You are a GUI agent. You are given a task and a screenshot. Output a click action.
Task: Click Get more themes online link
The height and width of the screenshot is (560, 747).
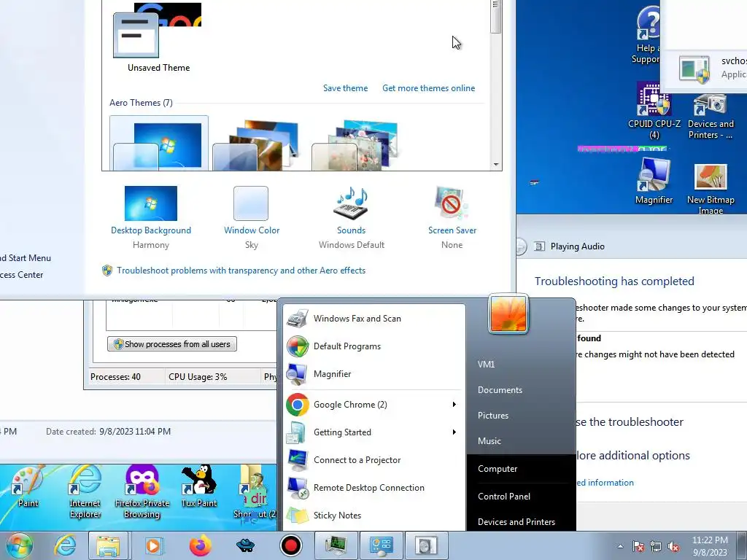[x=428, y=88]
